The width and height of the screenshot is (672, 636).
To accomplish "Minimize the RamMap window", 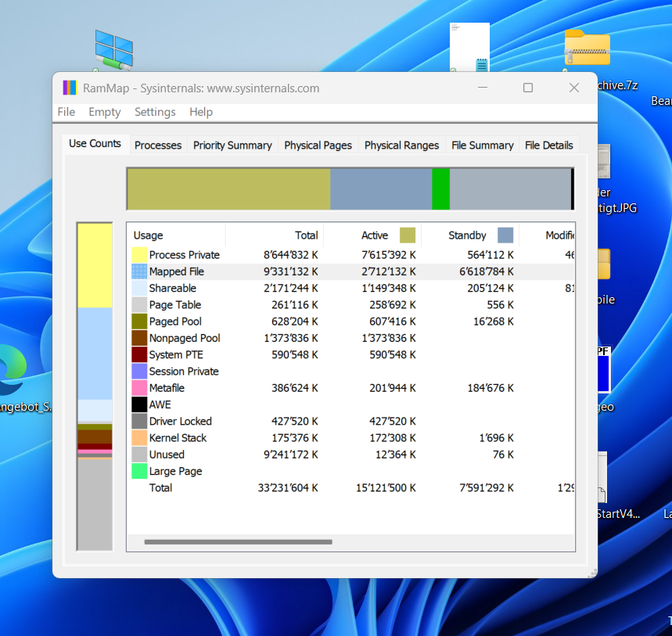I will (x=483, y=88).
